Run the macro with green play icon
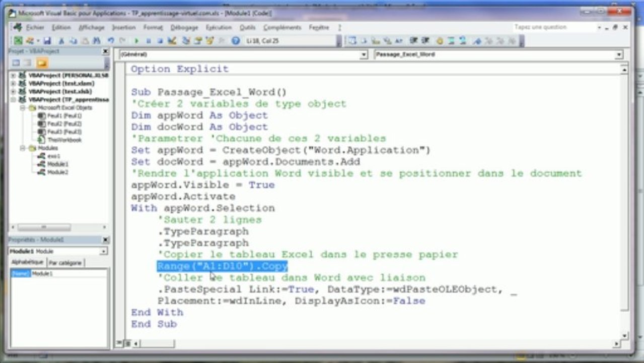644x363 pixels. (x=136, y=41)
